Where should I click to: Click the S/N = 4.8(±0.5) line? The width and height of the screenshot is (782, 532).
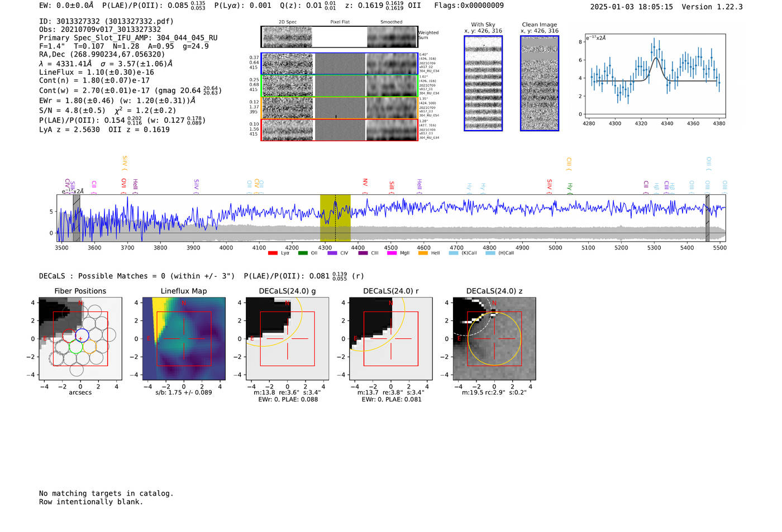[x=72, y=111]
